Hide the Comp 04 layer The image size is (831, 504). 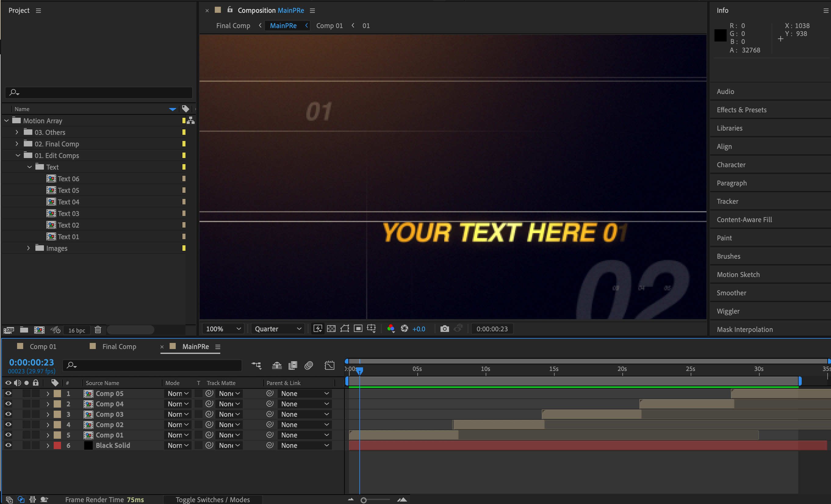(x=9, y=404)
